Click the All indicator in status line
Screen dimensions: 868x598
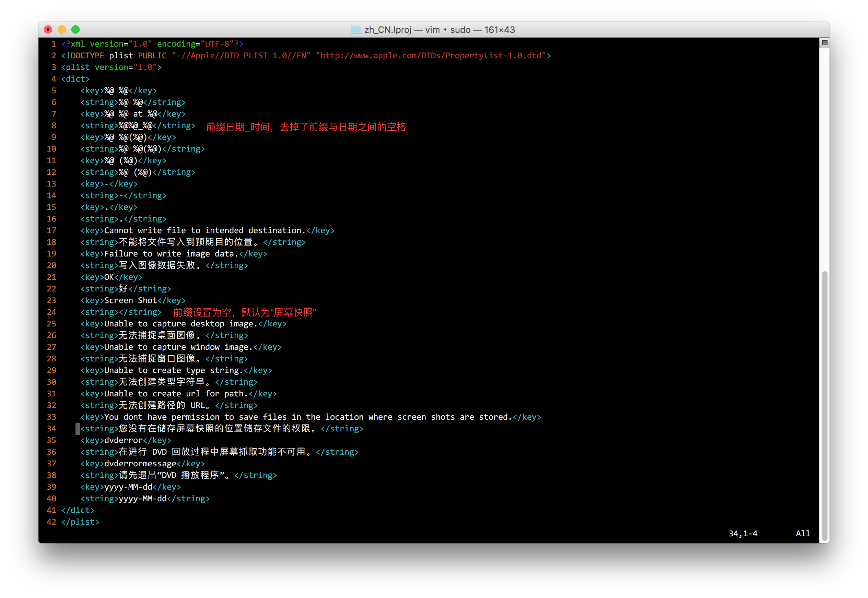point(802,534)
